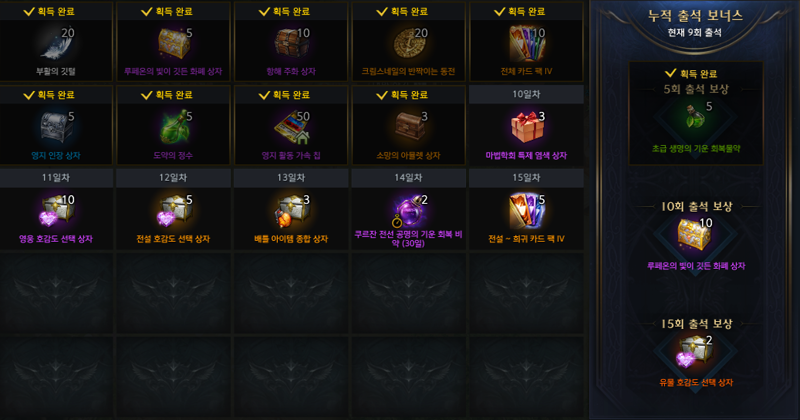Click the 전체 카드 팩 IV cards icon
This screenshot has height=420, width=800.
click(527, 43)
